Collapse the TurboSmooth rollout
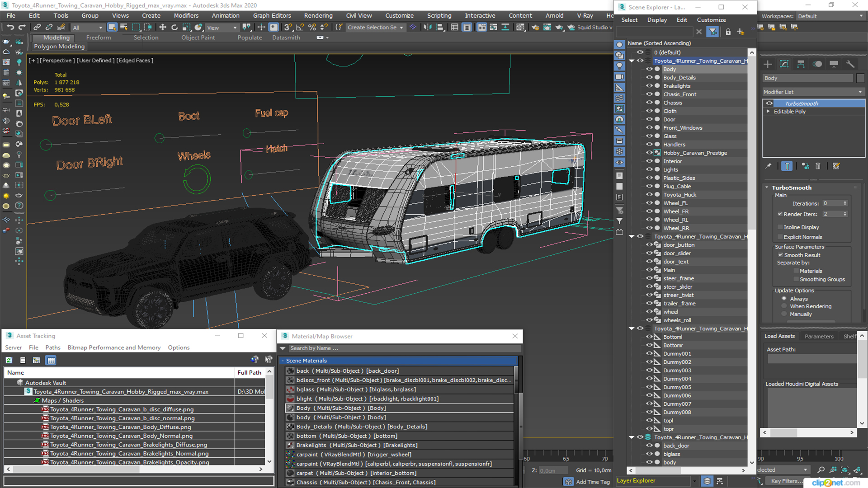The image size is (868, 488). (767, 188)
